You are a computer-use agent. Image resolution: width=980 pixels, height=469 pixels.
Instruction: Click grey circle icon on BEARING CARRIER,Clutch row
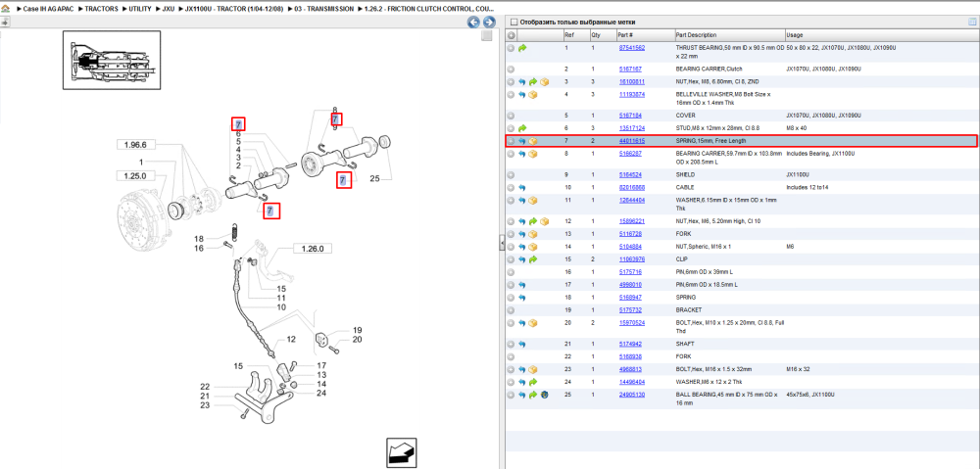(x=512, y=69)
